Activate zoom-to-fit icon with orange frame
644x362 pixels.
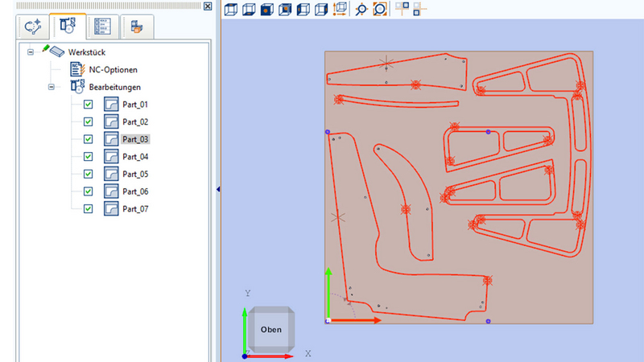pos(379,10)
